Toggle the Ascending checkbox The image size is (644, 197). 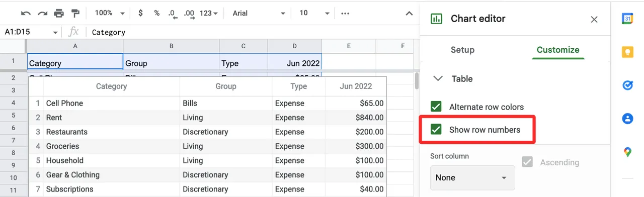527,162
